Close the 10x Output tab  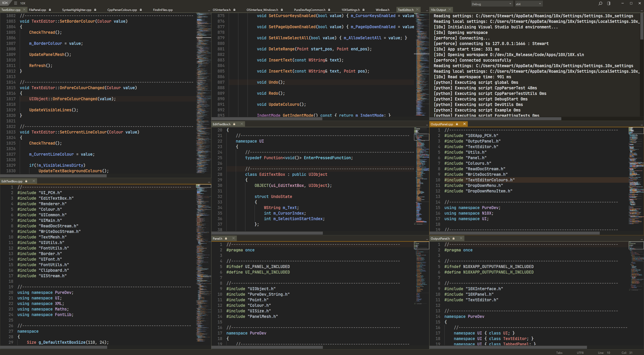[x=450, y=10]
